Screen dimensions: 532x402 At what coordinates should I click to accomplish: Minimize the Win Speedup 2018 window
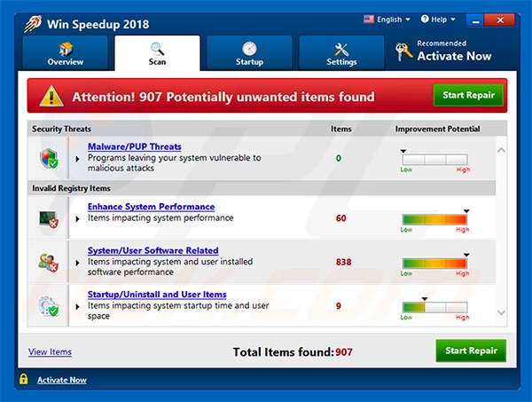pos(475,20)
